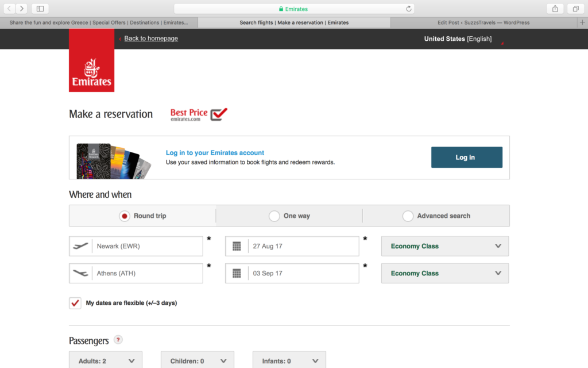Click the Passengers heading
The width and height of the screenshot is (588, 368).
point(89,340)
